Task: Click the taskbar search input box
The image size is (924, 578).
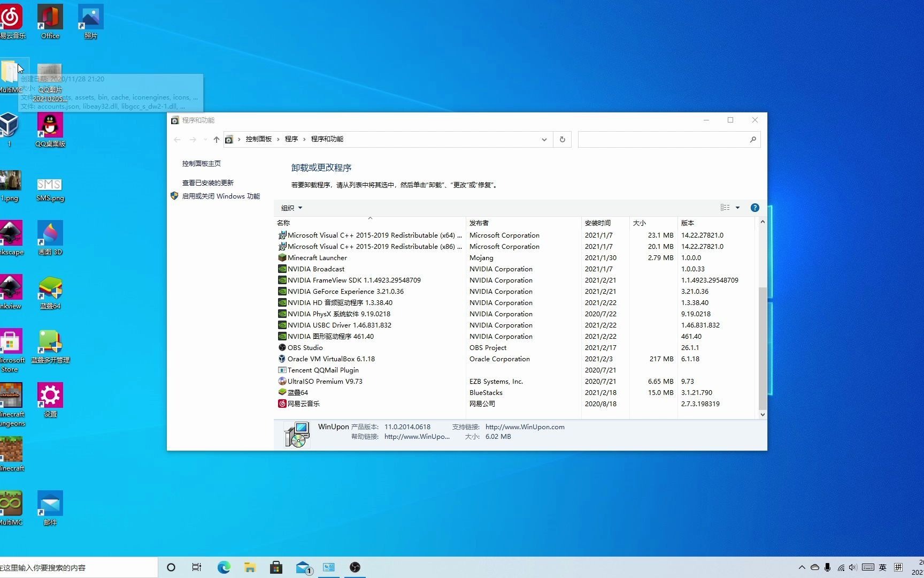Action: (79, 567)
